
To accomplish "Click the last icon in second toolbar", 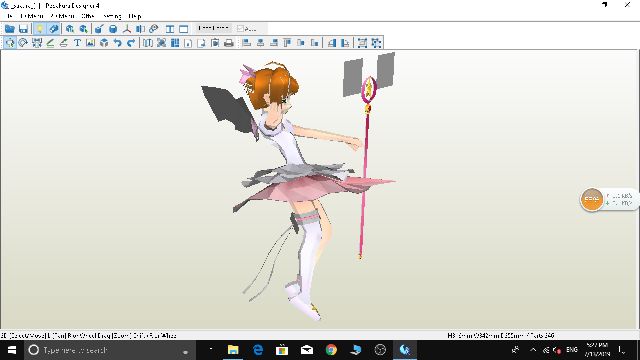I will (376, 42).
